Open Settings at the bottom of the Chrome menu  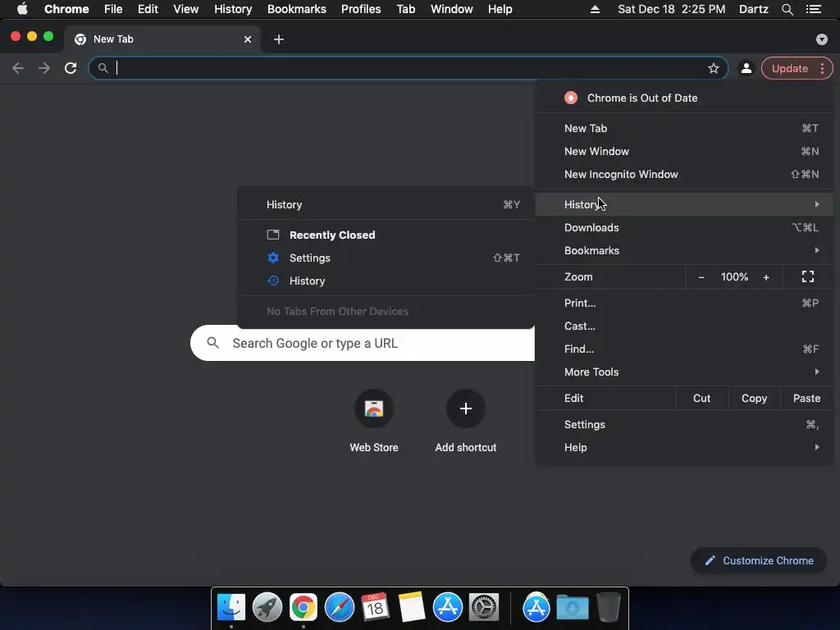(684, 424)
